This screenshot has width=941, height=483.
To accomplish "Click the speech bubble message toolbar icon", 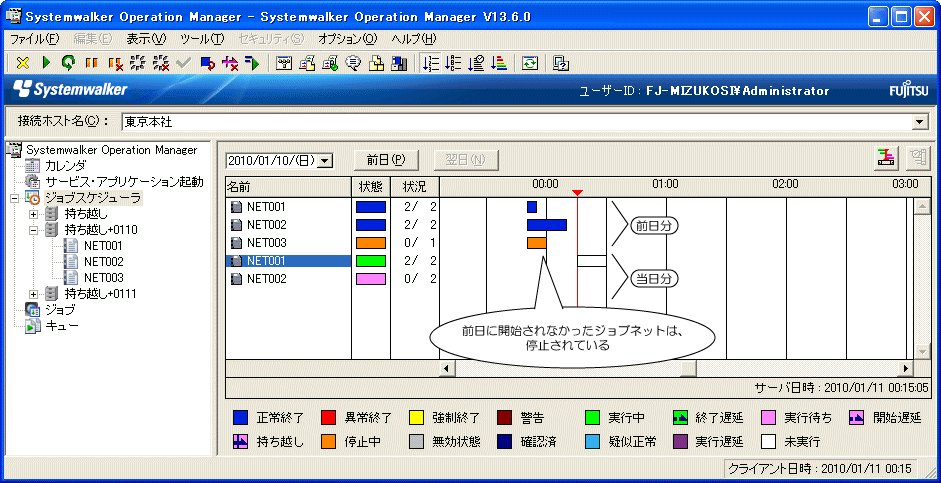I will click(353, 63).
